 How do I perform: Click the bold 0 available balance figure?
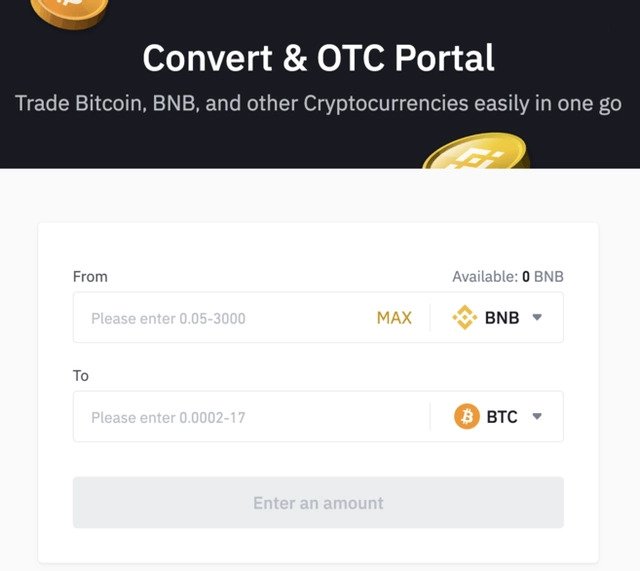(526, 277)
